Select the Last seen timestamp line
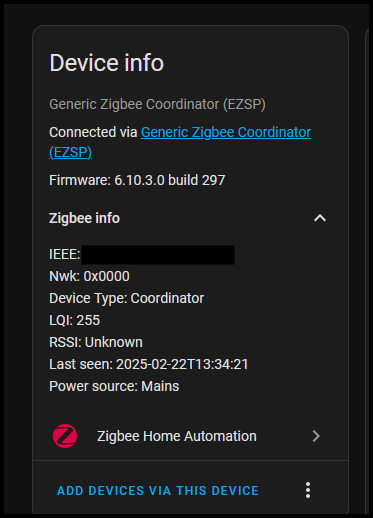 tap(149, 364)
